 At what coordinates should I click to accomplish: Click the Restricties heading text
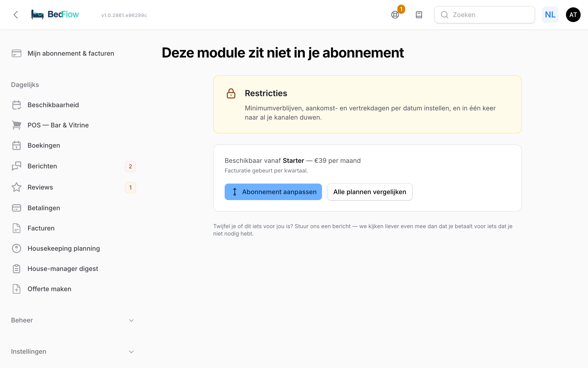(266, 93)
